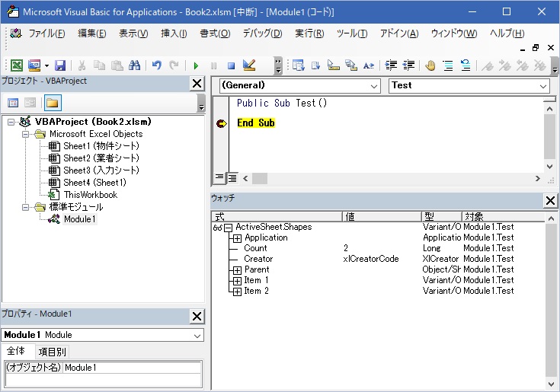Image resolution: width=560 pixels, height=392 pixels.
Task: Switch to the 項目別 properties tab
Action: point(52,352)
